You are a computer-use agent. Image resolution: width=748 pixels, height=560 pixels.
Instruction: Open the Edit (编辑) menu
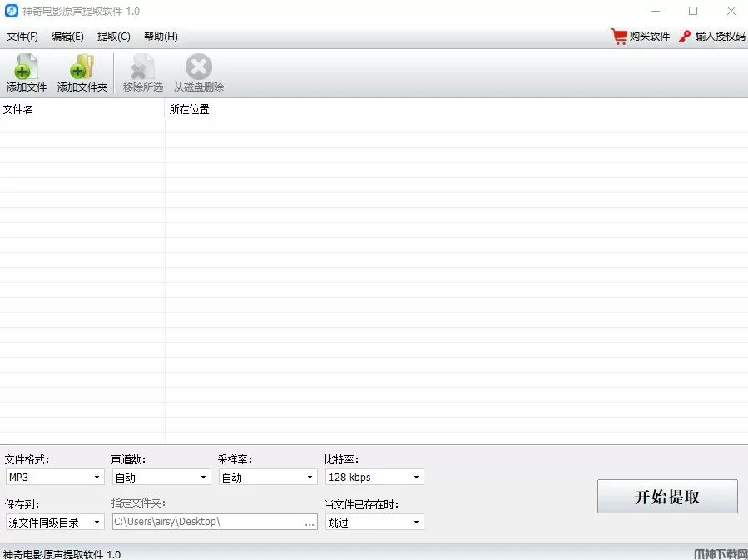[67, 37]
